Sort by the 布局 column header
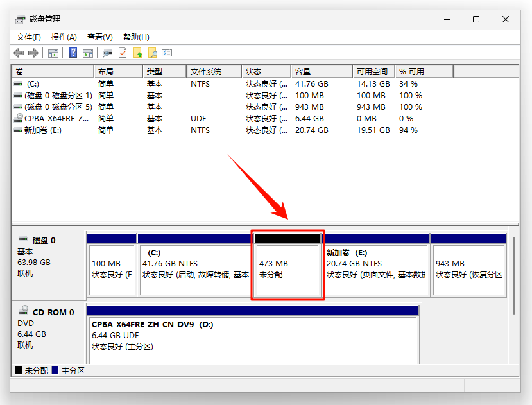532x405 pixels. pos(119,72)
